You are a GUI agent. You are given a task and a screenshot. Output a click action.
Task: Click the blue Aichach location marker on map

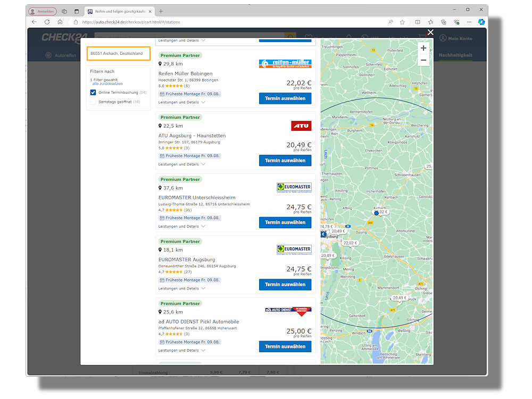[376, 213]
